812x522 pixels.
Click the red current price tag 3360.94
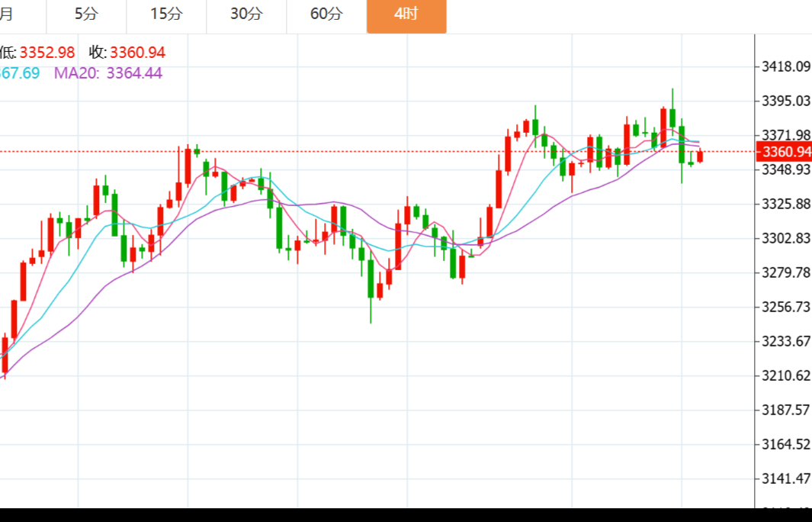tap(784, 151)
